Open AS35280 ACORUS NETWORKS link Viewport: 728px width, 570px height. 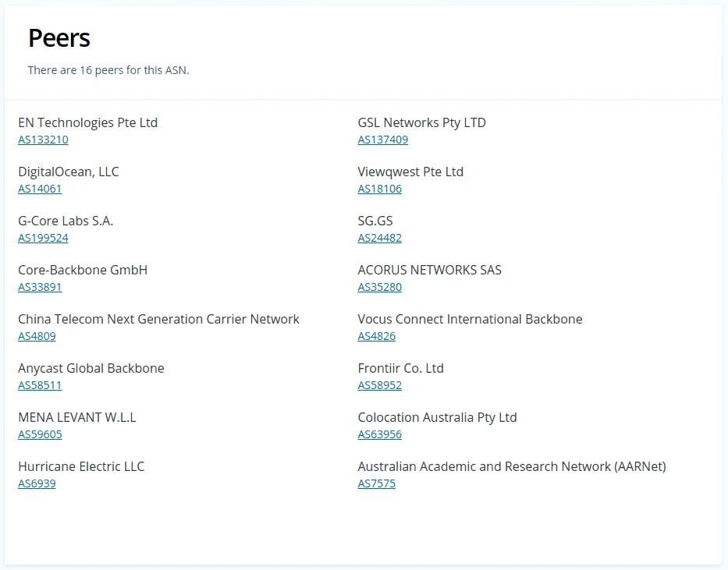click(379, 287)
